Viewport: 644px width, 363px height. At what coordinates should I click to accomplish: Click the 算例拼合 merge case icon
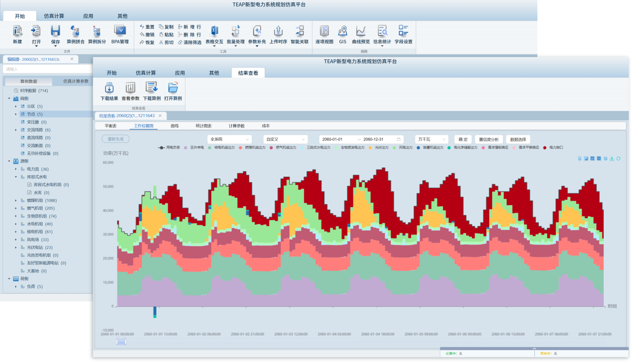(75, 31)
